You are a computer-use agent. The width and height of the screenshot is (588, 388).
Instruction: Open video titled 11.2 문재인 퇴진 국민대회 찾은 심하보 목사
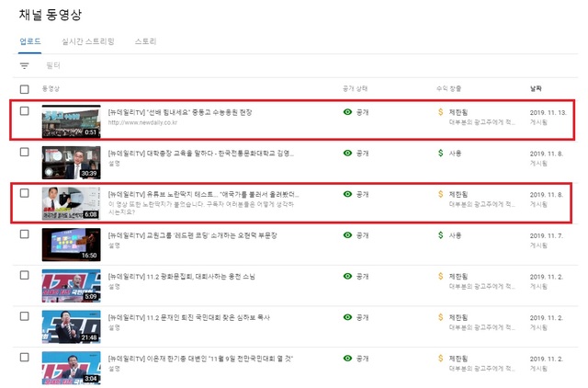click(x=188, y=317)
